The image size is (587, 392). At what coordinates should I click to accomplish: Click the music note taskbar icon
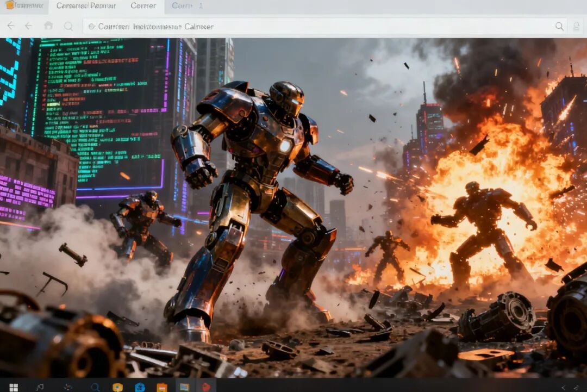[40, 387]
